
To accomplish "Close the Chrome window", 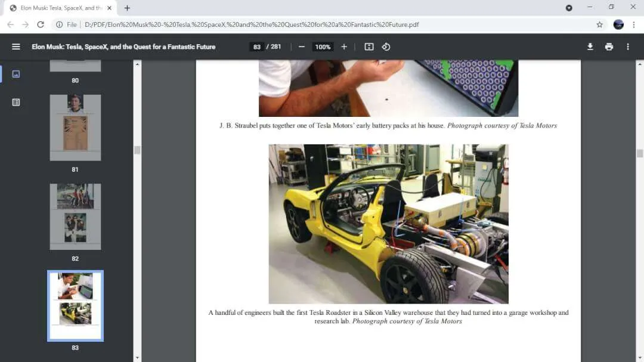I will point(633,7).
